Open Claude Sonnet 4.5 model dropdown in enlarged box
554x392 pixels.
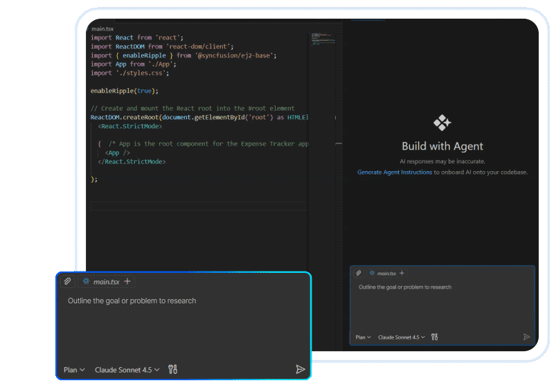pos(127,370)
